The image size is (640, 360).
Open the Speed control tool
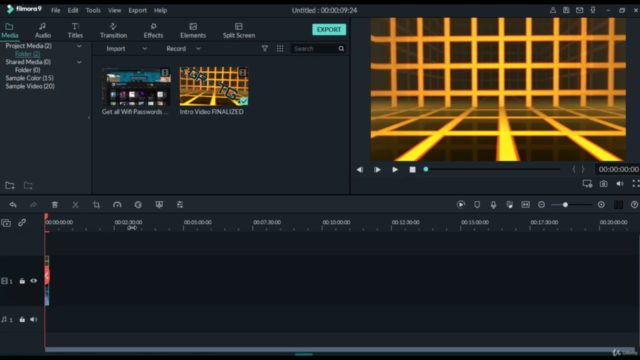coord(117,204)
